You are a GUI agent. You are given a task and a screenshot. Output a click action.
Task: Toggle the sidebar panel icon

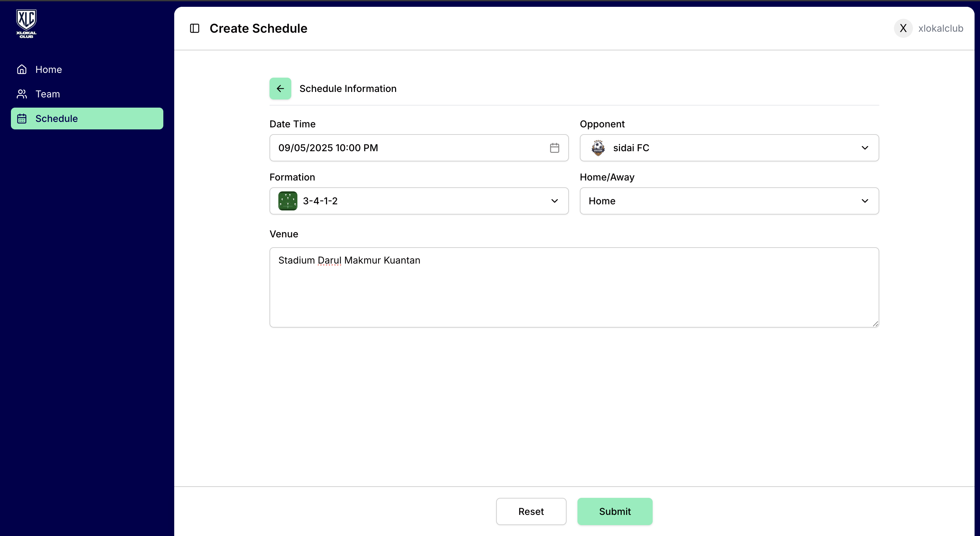[194, 28]
